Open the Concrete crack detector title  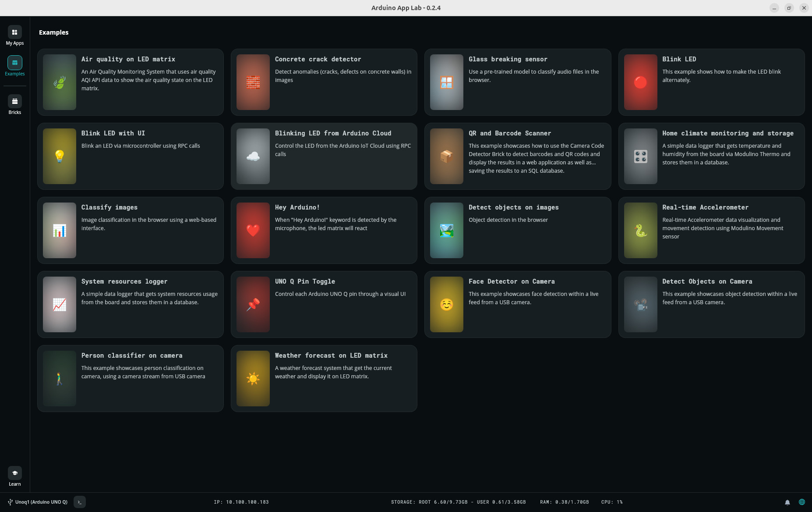coord(318,59)
